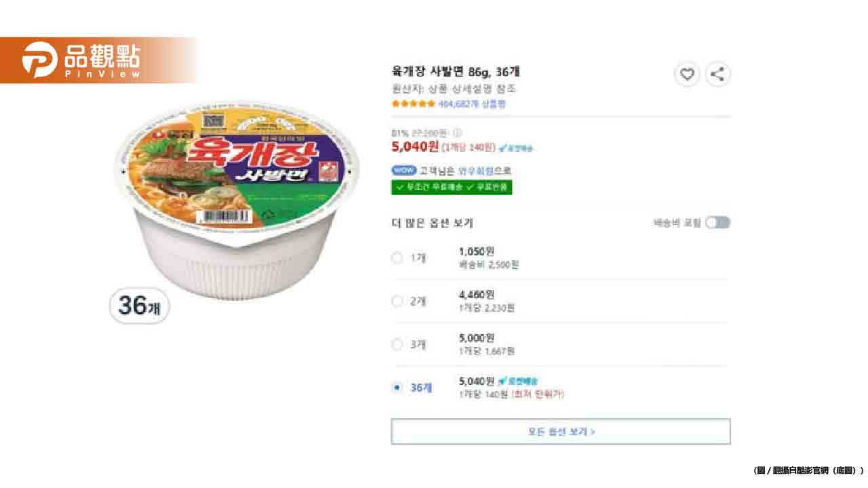Click the blue WOW membership badge
868x488 pixels.
(403, 171)
